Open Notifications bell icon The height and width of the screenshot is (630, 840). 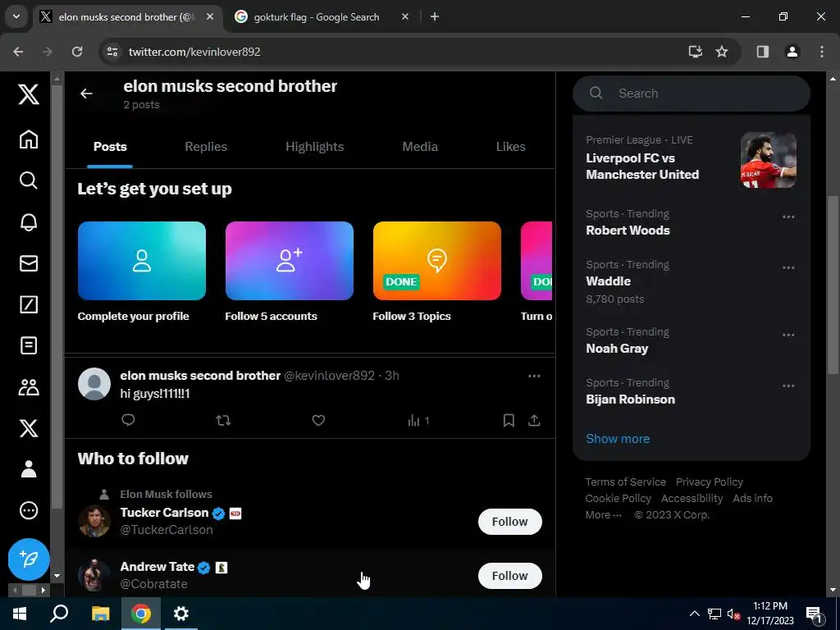29,221
